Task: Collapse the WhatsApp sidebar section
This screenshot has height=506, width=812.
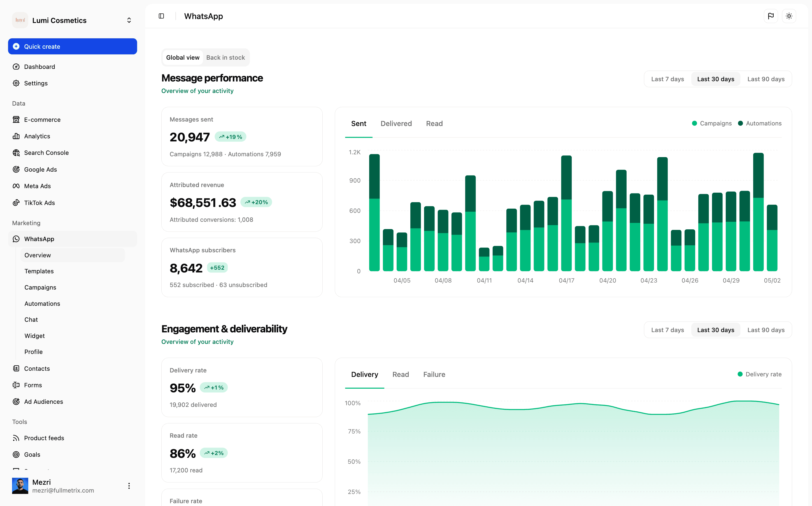Action: coord(72,239)
